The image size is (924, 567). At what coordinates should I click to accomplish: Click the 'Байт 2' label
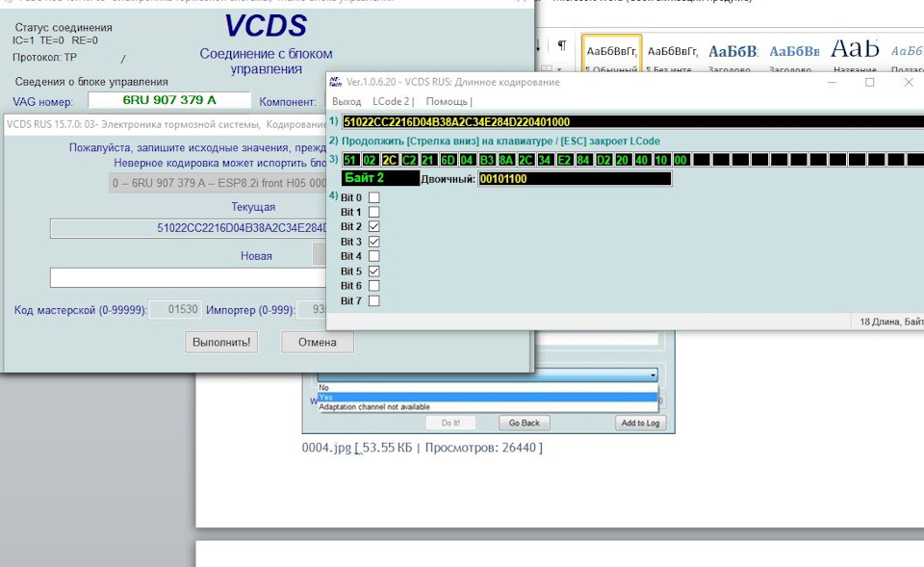380,178
